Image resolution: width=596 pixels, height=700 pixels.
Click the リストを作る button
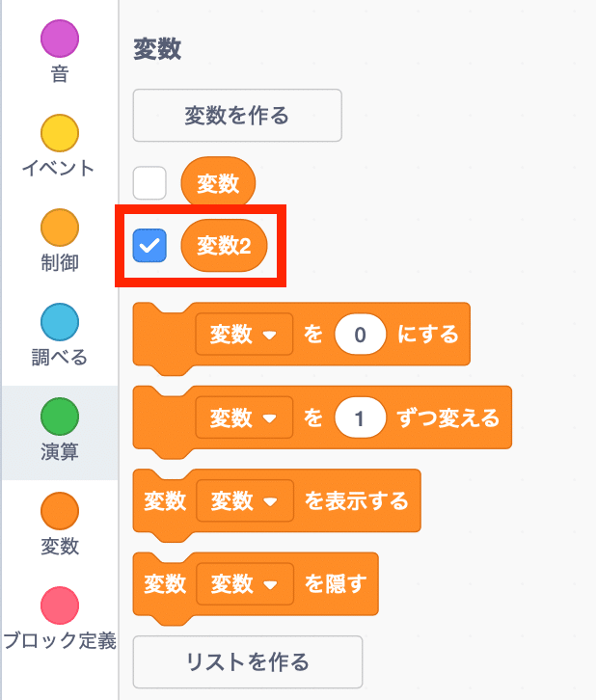[248, 662]
